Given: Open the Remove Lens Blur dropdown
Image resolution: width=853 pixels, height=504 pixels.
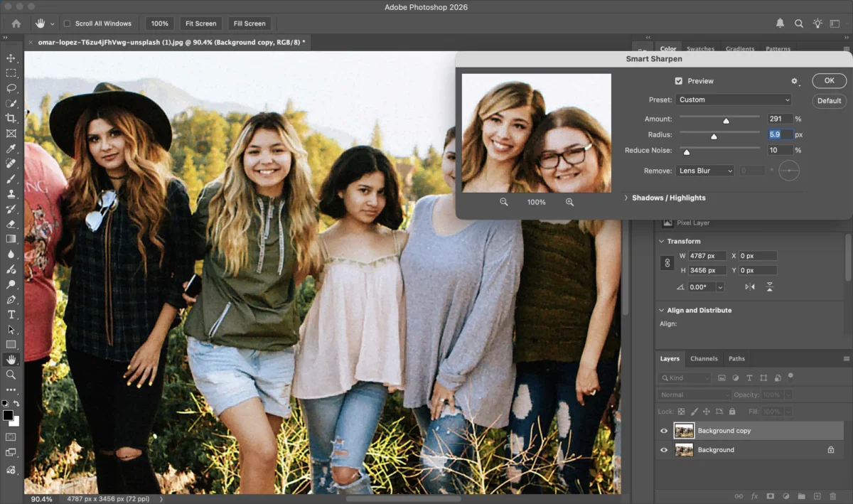Looking at the screenshot, I should (x=704, y=171).
